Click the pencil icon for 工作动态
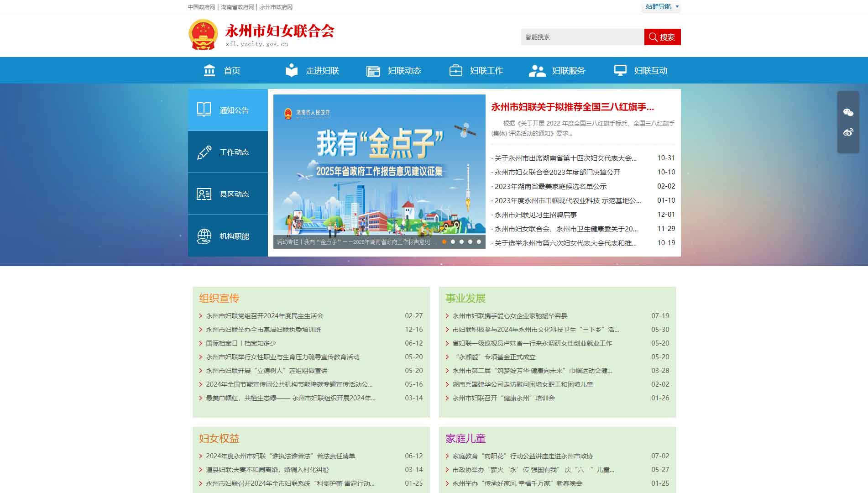The width and height of the screenshot is (868, 493). tap(204, 152)
